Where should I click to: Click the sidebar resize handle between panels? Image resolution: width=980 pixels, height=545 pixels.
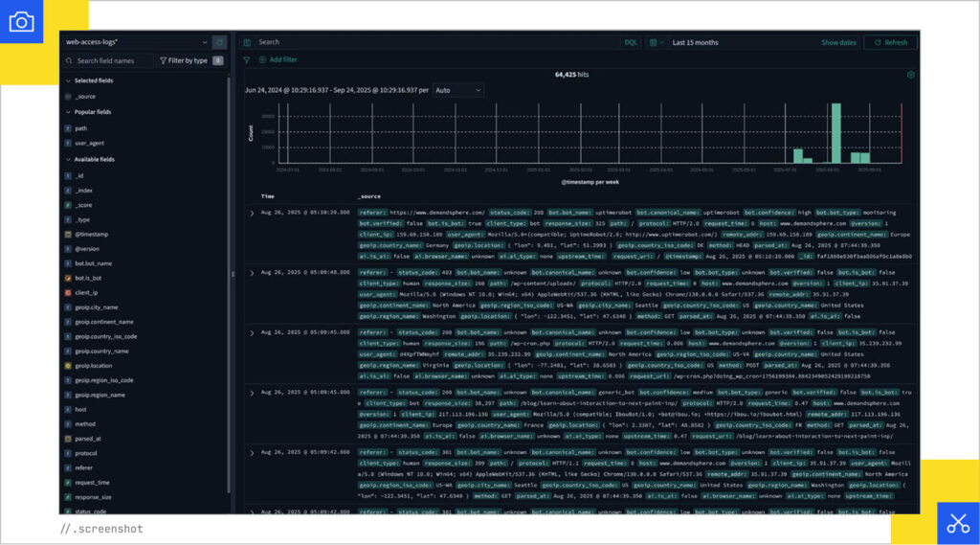click(234, 274)
